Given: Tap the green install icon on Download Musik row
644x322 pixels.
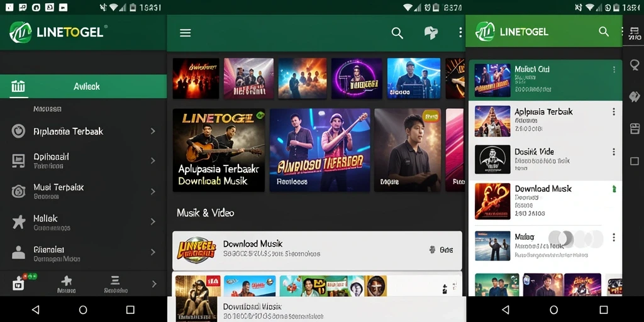Looking at the screenshot, I should (x=614, y=189).
